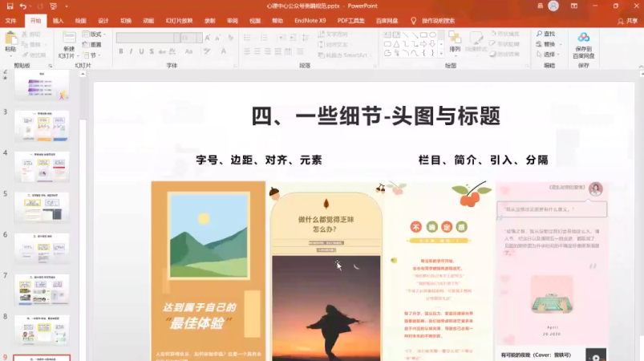Screen dimensions: 644x361
Task: Open the EndNote X9 ribbon tab
Action: tap(310, 21)
